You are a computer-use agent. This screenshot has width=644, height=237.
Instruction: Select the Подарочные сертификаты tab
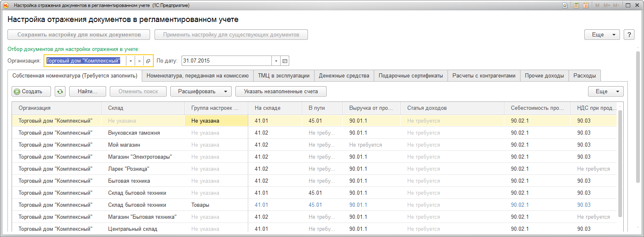click(411, 76)
